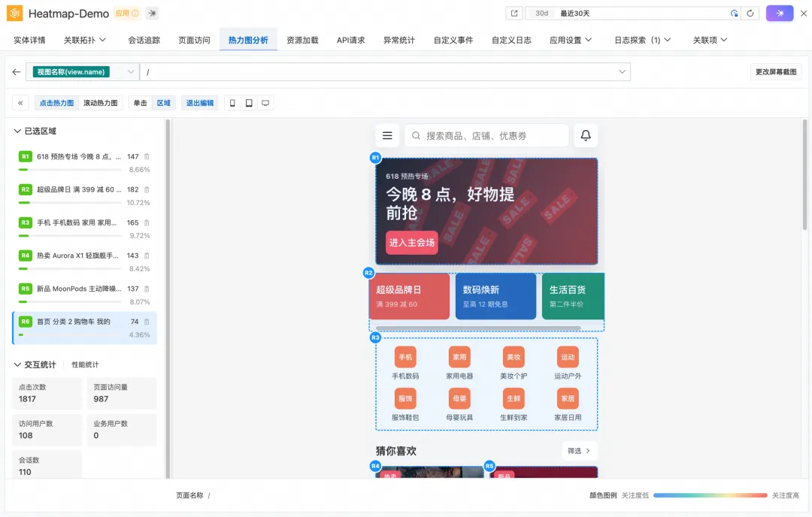Viewport: 812px width, 517px height.
Task: Click the left panel vertical scrollbar
Action: tap(167, 298)
